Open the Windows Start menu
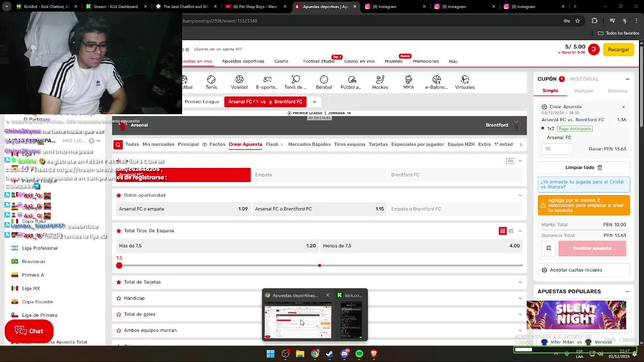 (x=271, y=354)
